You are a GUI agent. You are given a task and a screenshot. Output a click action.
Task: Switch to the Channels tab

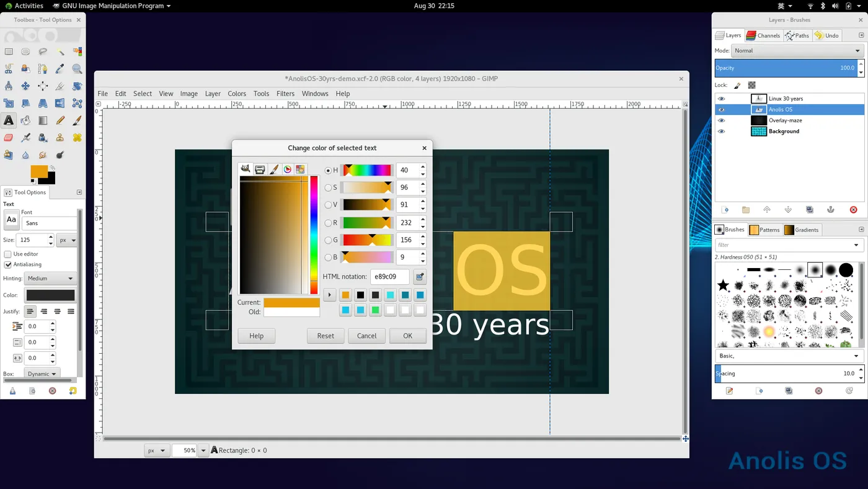763,35
